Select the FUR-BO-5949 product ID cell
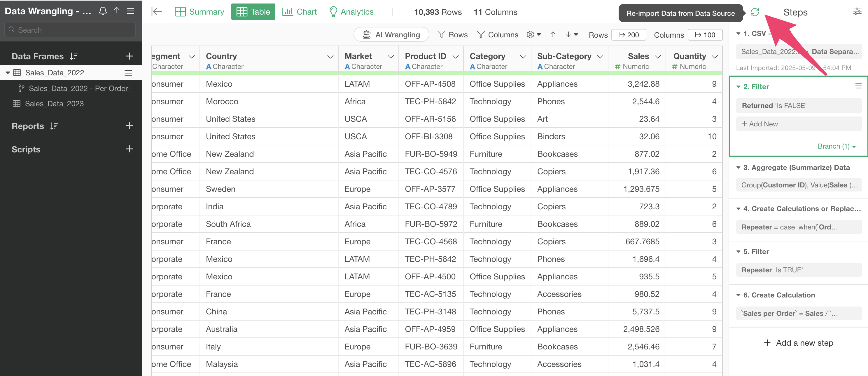 (431, 154)
